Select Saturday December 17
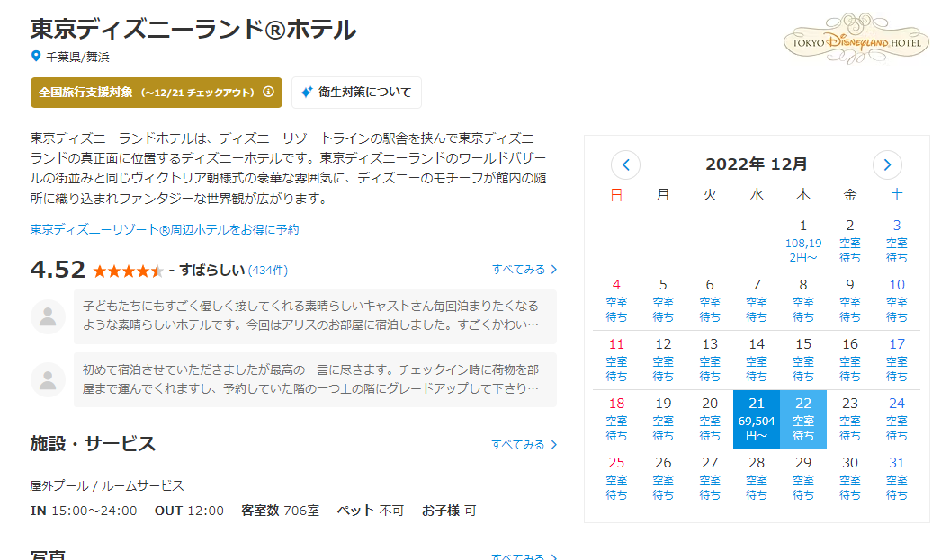The image size is (950, 560). [897, 360]
